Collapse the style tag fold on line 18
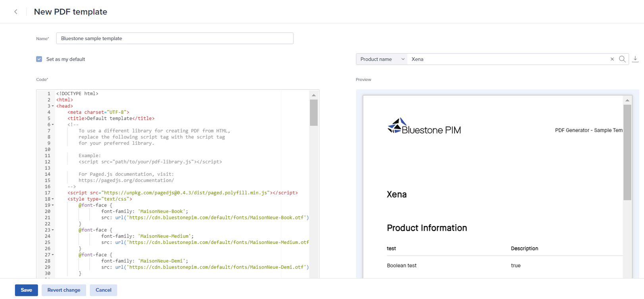The image size is (644, 299). pos(53,199)
